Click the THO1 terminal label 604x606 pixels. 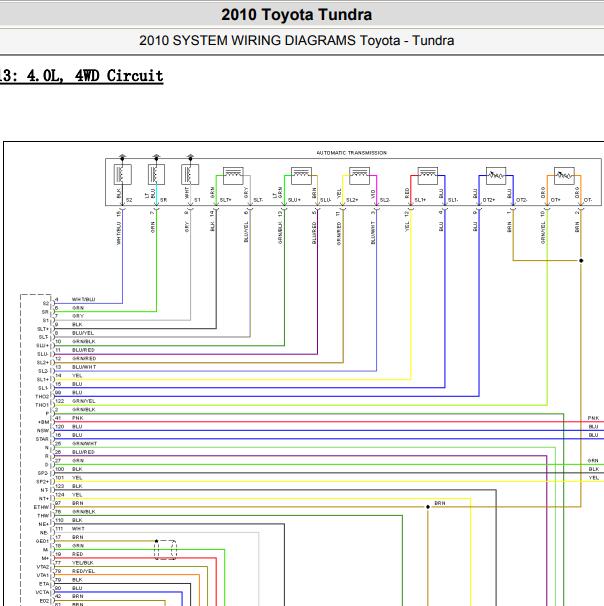pyautogui.click(x=42, y=405)
